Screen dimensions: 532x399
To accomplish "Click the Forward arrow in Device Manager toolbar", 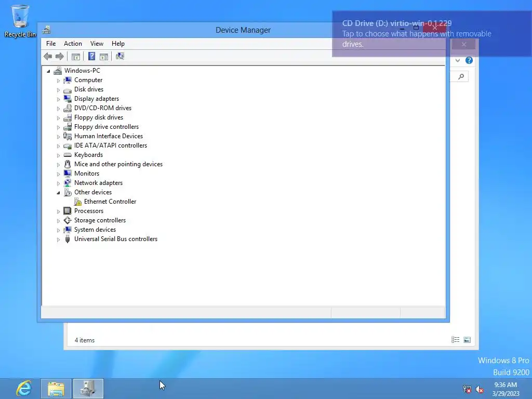I will [x=60, y=56].
